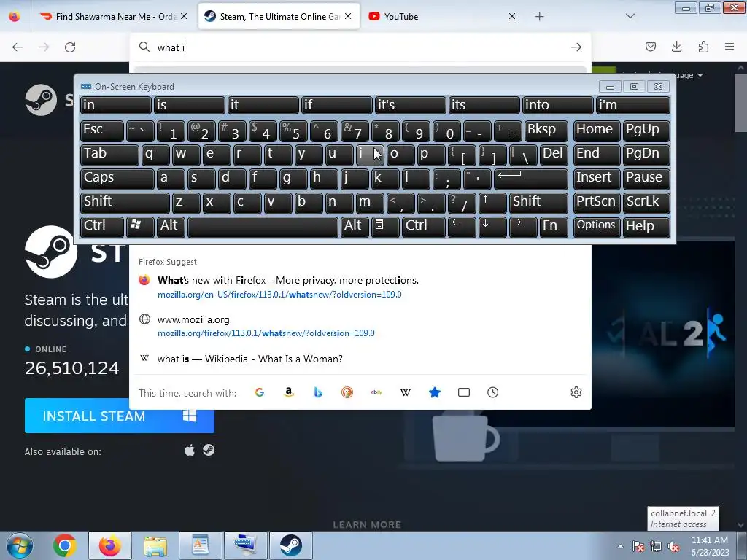Select the Steam tab

coord(279,16)
